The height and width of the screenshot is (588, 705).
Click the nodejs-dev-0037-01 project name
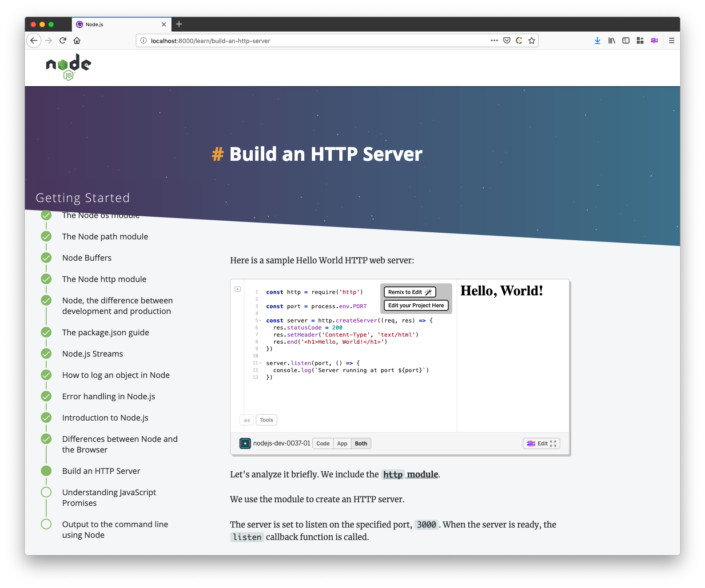tap(282, 443)
